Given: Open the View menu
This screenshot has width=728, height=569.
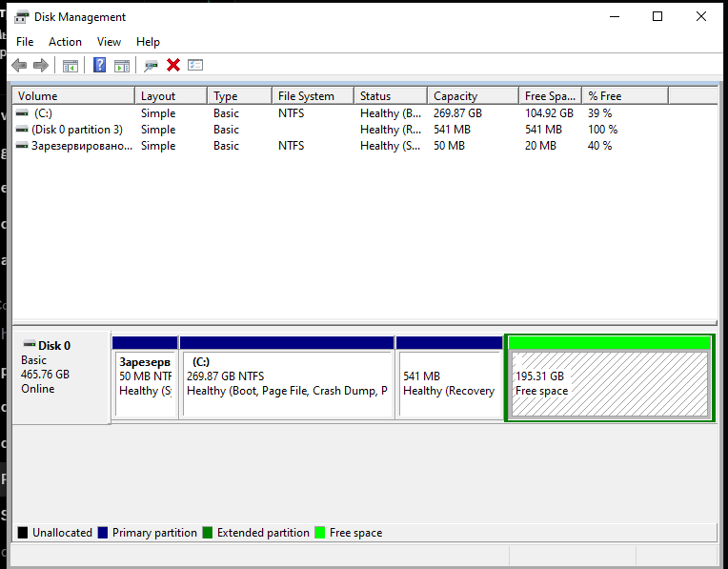Looking at the screenshot, I should pyautogui.click(x=109, y=42).
